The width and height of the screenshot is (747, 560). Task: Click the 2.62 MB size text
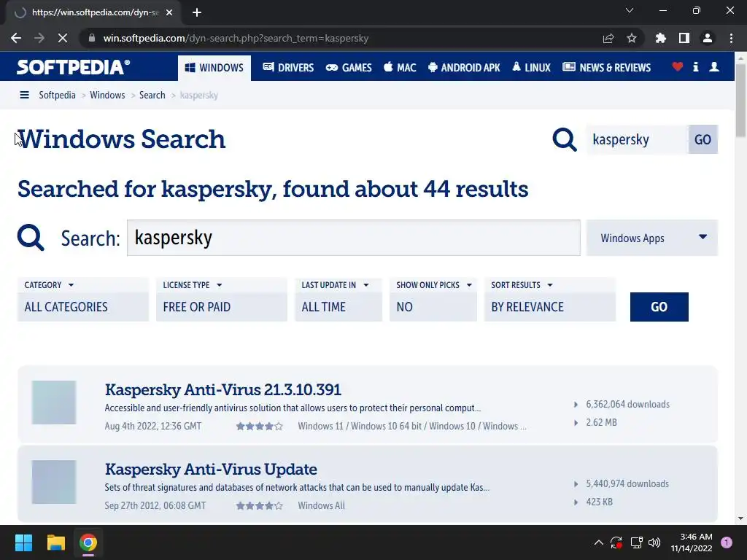coord(601,422)
